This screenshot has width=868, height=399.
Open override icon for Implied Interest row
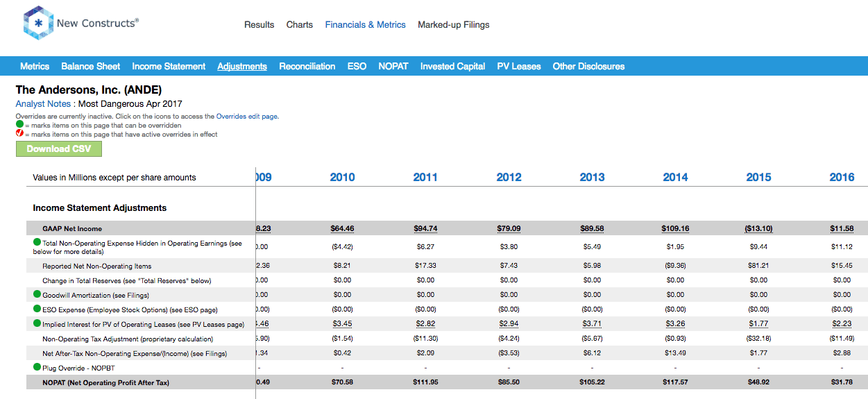click(x=37, y=323)
